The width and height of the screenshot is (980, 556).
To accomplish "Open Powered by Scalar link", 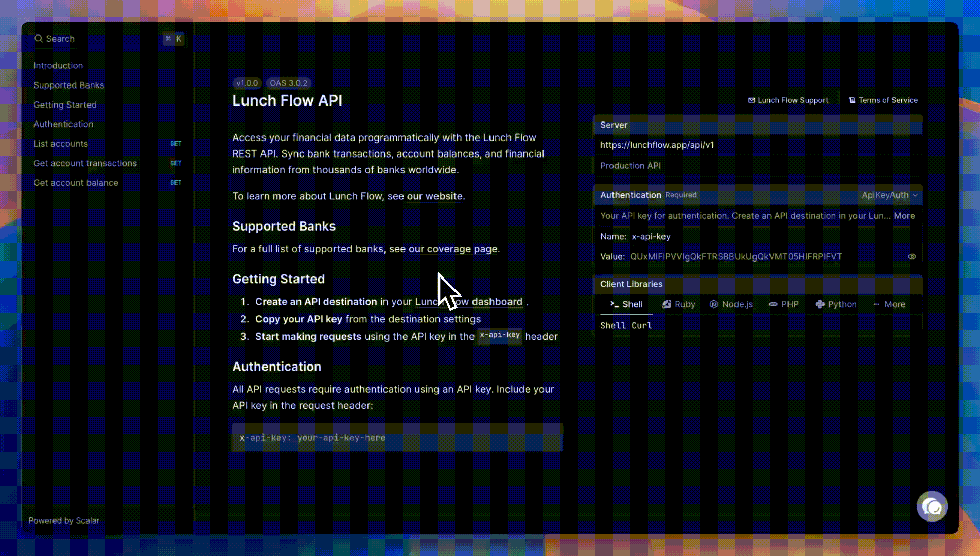I will (64, 520).
